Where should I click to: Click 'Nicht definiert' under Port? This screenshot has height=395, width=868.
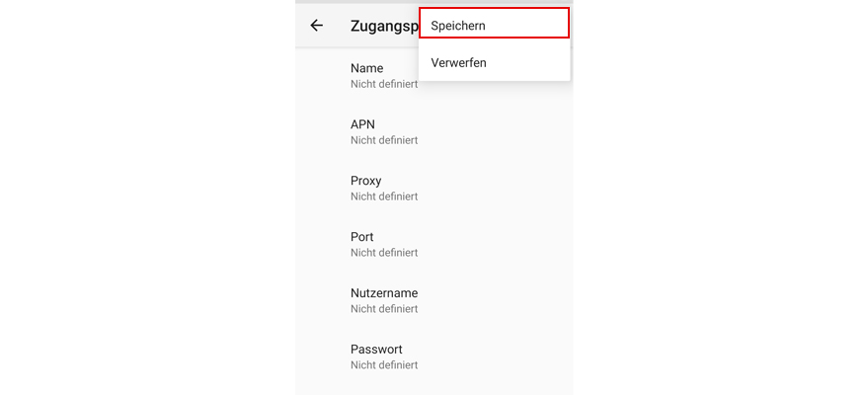[384, 254]
